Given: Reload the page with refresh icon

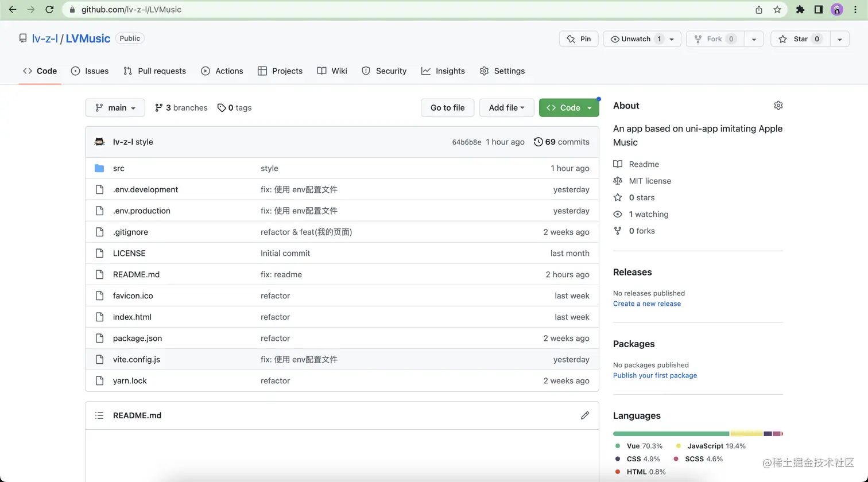Looking at the screenshot, I should [49, 9].
